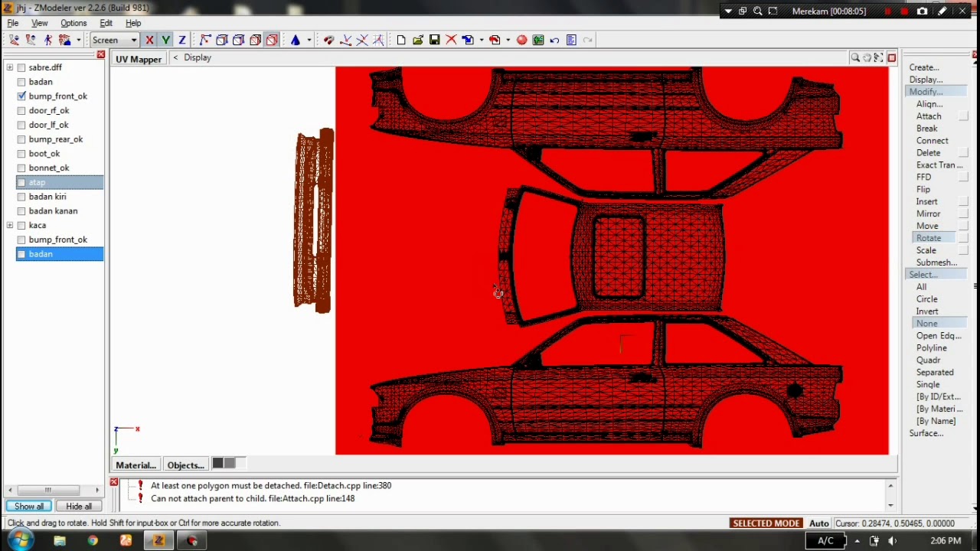Switch to edges editing level icon
This screenshot has width=980, height=551.
222,40
